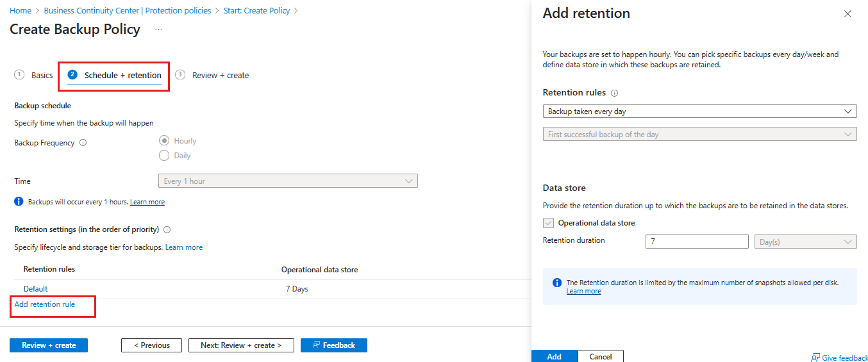Click the info icon beside Backup Frequency
The height and width of the screenshot is (362, 868).
tap(83, 143)
